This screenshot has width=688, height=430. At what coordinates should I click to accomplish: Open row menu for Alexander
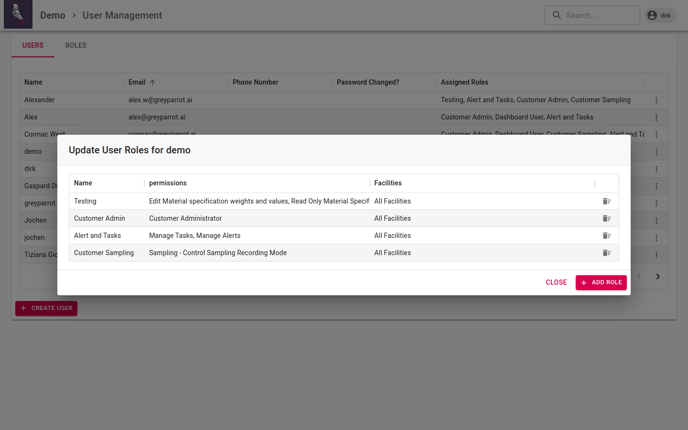(x=656, y=100)
